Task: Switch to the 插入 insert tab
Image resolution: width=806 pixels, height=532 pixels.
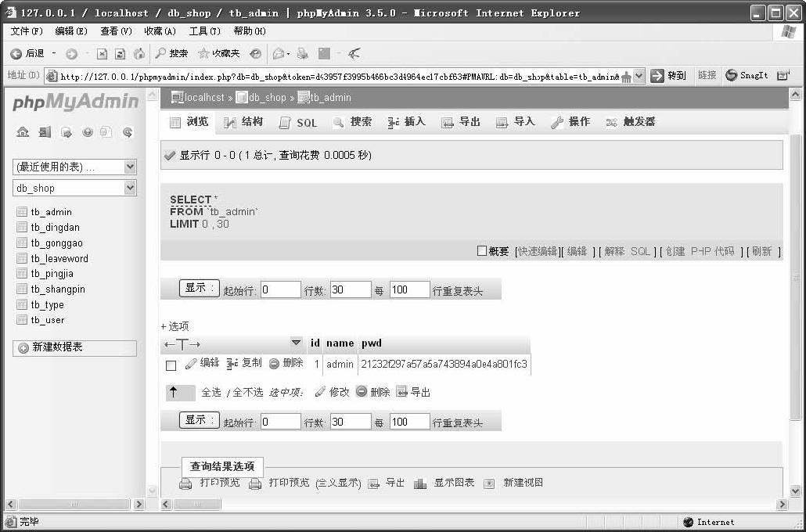Action: (x=407, y=122)
